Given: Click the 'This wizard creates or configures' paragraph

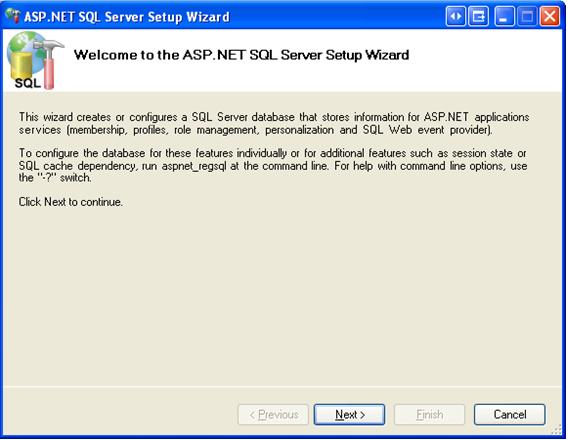Looking at the screenshot, I should pos(274,123).
